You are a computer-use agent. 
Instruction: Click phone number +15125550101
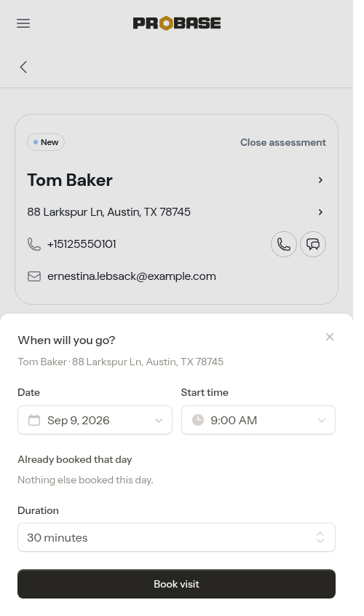tap(82, 244)
